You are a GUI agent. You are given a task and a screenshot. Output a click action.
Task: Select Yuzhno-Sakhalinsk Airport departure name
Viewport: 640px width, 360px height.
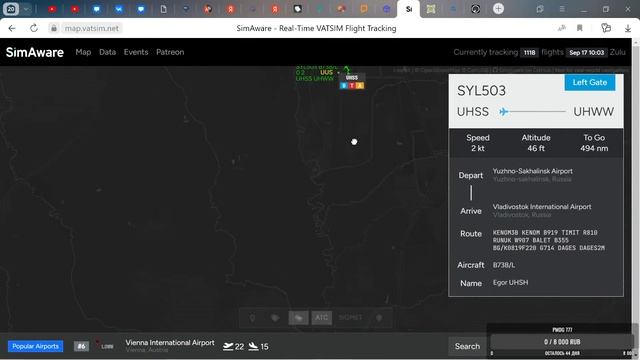[x=532, y=171]
